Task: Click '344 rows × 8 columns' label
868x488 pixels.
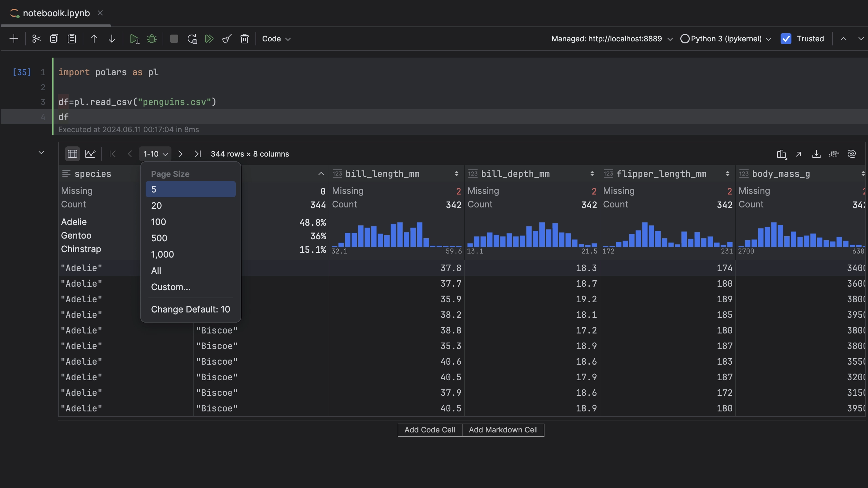Action: pyautogui.click(x=250, y=154)
